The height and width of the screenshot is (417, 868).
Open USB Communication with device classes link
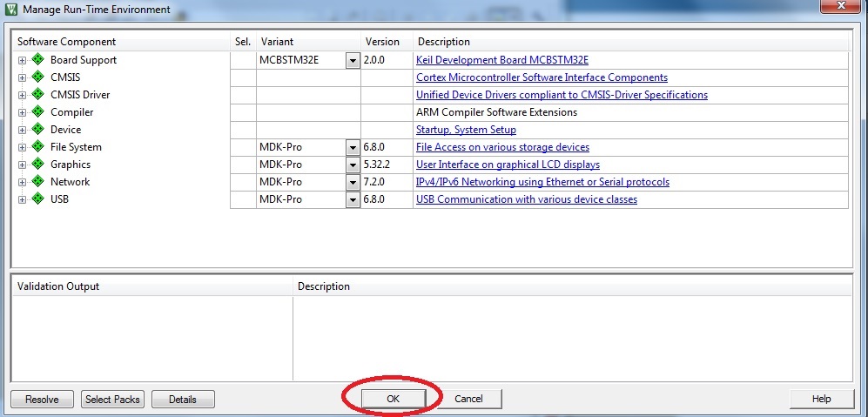click(527, 199)
